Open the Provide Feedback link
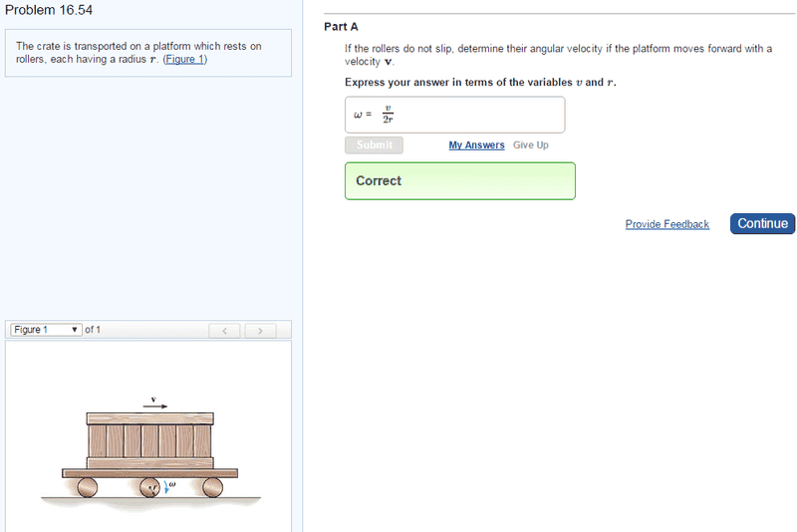Screen dimensions: 797x532 pyautogui.click(x=666, y=224)
